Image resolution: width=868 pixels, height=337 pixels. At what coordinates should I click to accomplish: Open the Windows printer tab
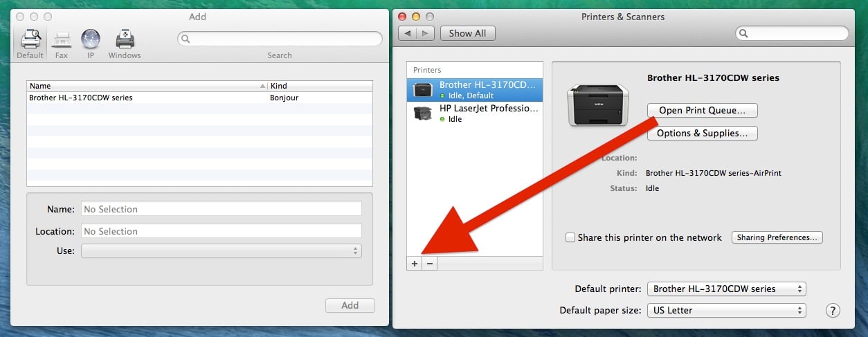pyautogui.click(x=125, y=44)
